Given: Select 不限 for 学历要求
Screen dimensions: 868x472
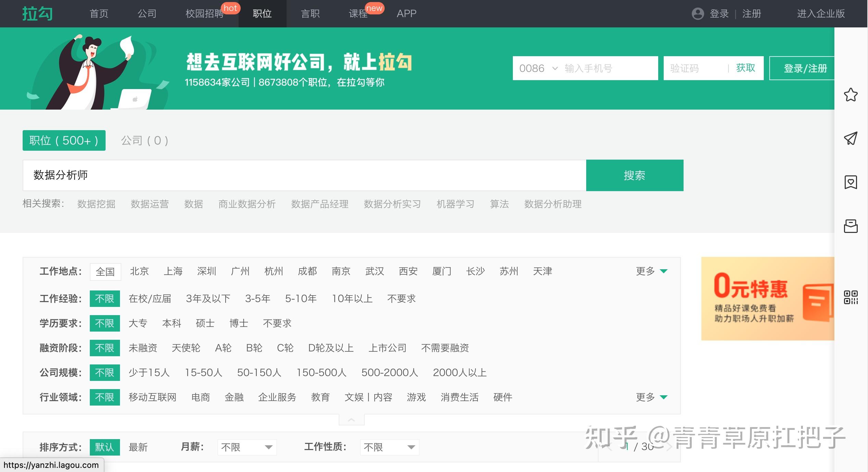Looking at the screenshot, I should pyautogui.click(x=105, y=323).
